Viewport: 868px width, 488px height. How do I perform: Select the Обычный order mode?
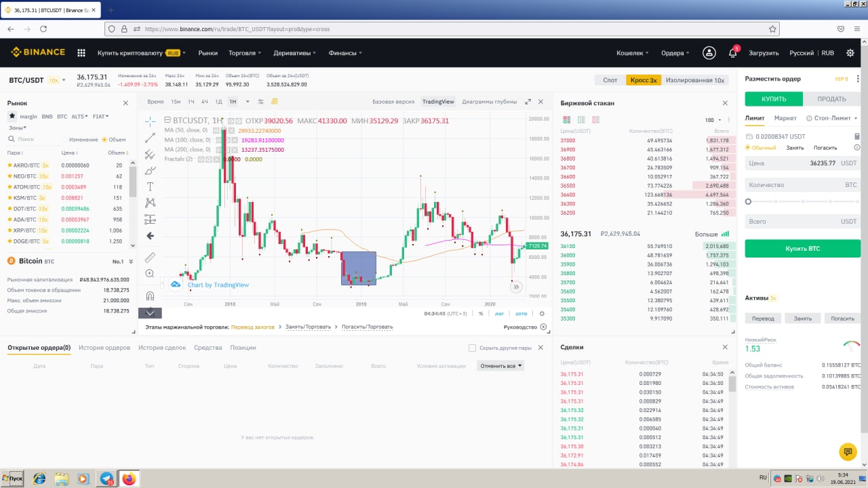pyautogui.click(x=760, y=147)
